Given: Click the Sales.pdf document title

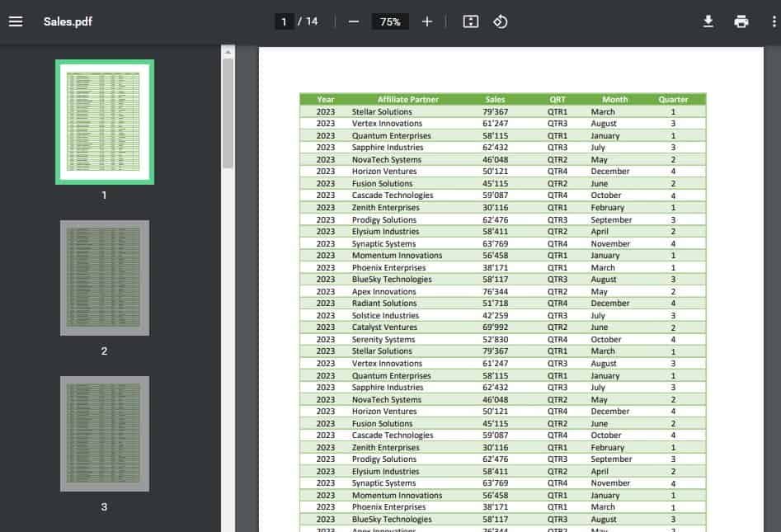Looking at the screenshot, I should click(x=68, y=21).
